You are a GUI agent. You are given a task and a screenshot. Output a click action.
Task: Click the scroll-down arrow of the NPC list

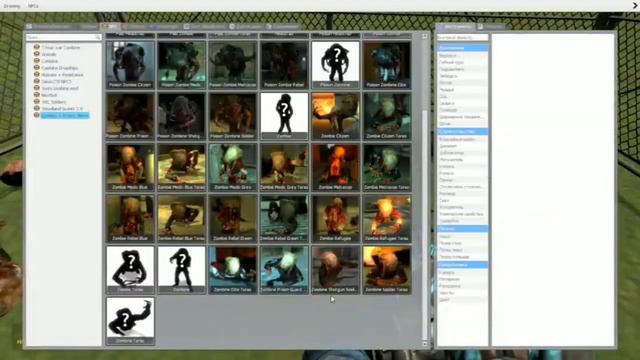425,344
